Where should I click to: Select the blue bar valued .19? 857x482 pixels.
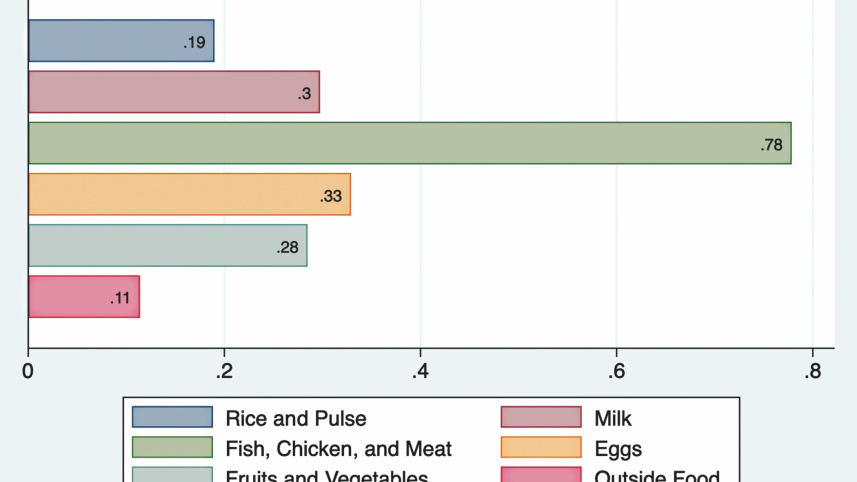pos(110,41)
